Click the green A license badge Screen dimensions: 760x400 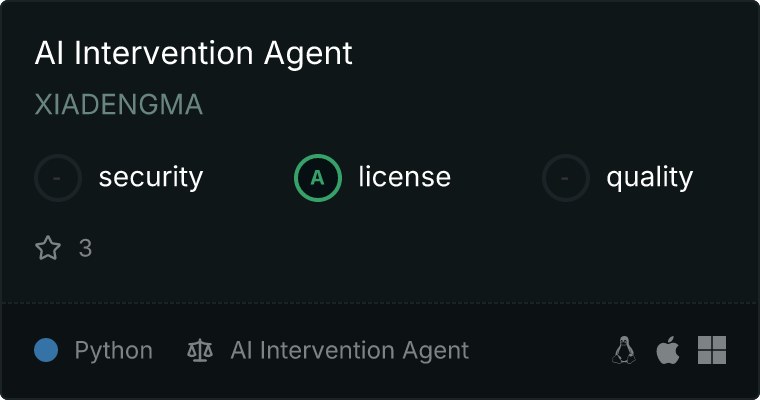[x=318, y=178]
